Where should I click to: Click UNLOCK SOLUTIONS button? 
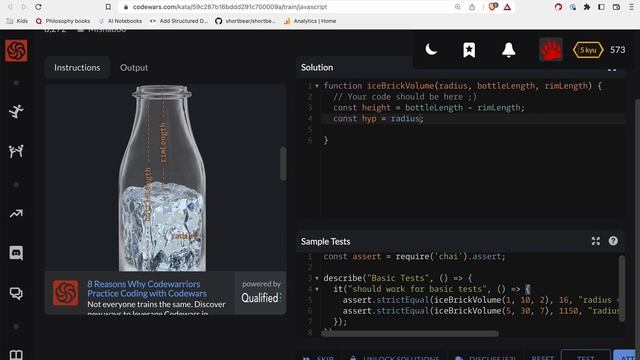pos(395,357)
